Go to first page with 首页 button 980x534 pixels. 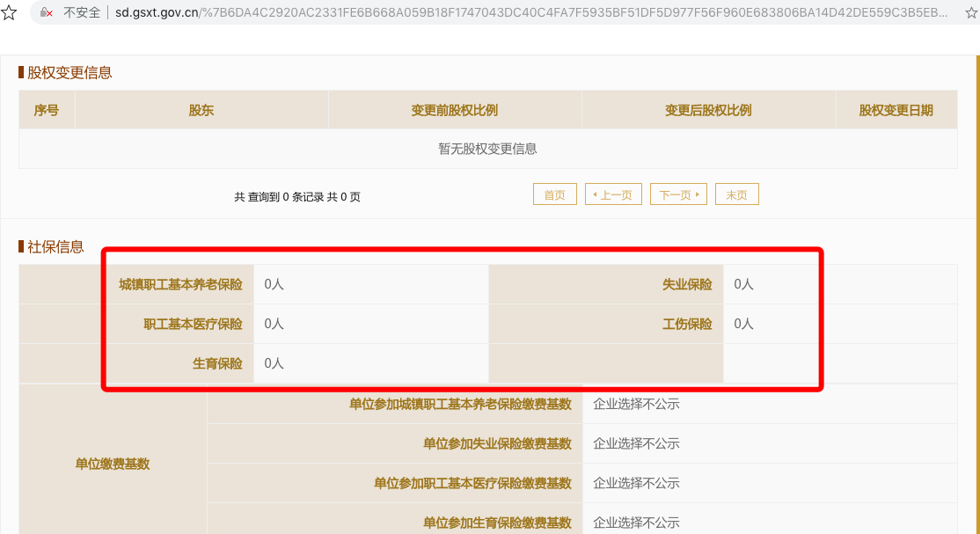click(x=555, y=194)
